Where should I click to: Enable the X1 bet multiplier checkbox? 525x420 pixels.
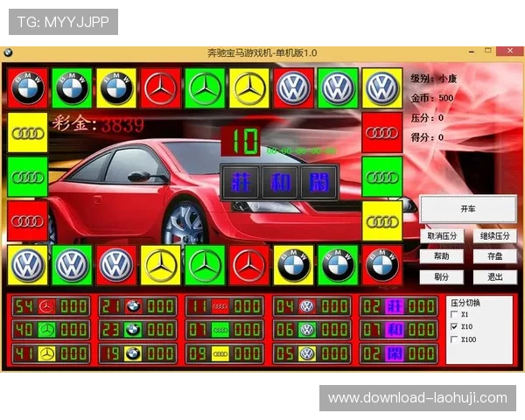tap(454, 314)
